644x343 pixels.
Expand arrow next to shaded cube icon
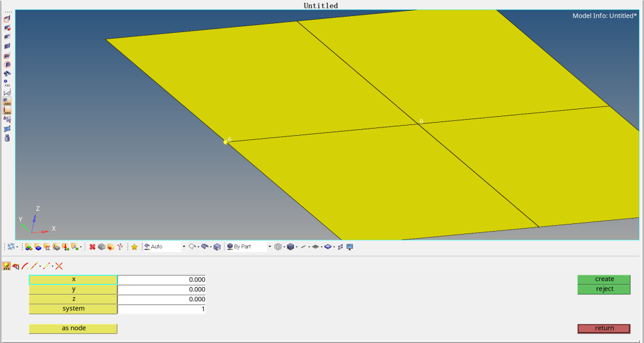click(x=296, y=247)
